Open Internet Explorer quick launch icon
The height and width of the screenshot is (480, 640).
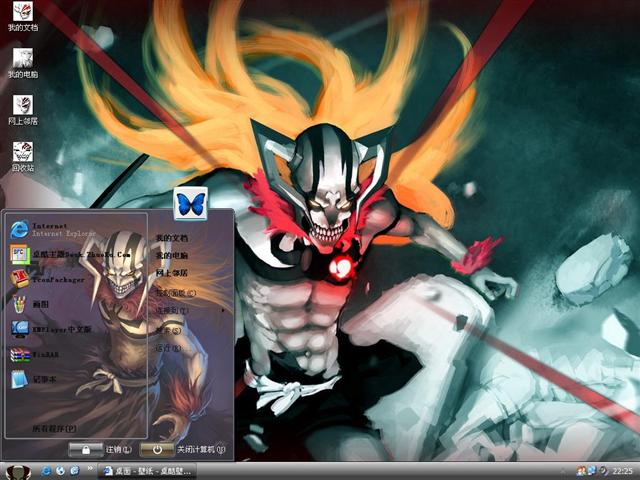(x=46, y=471)
